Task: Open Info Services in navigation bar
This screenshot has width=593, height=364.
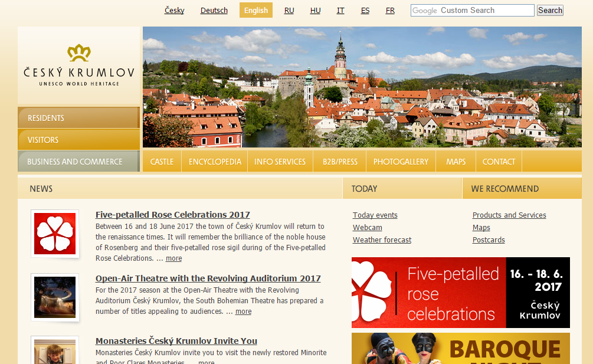Action: coord(280,162)
